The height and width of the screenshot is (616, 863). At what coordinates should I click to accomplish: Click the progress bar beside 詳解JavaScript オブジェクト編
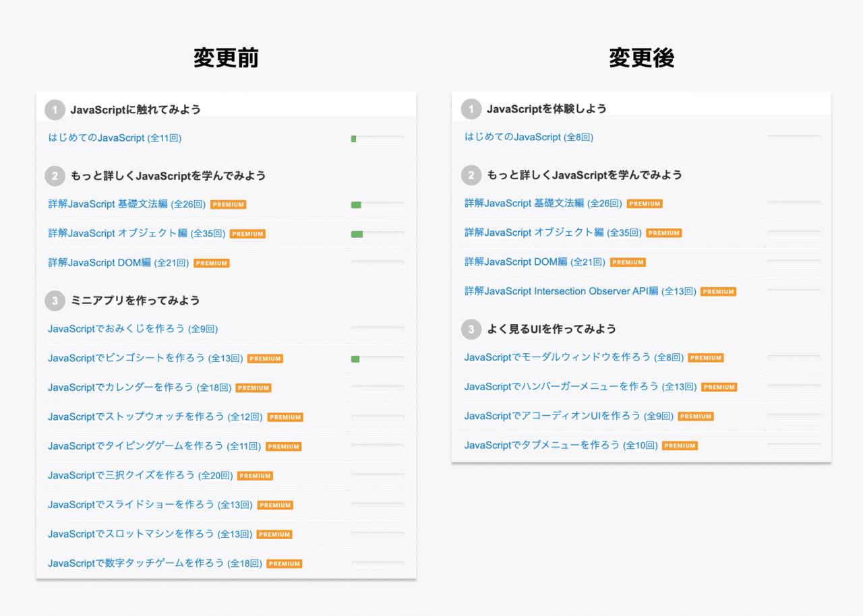click(x=377, y=233)
